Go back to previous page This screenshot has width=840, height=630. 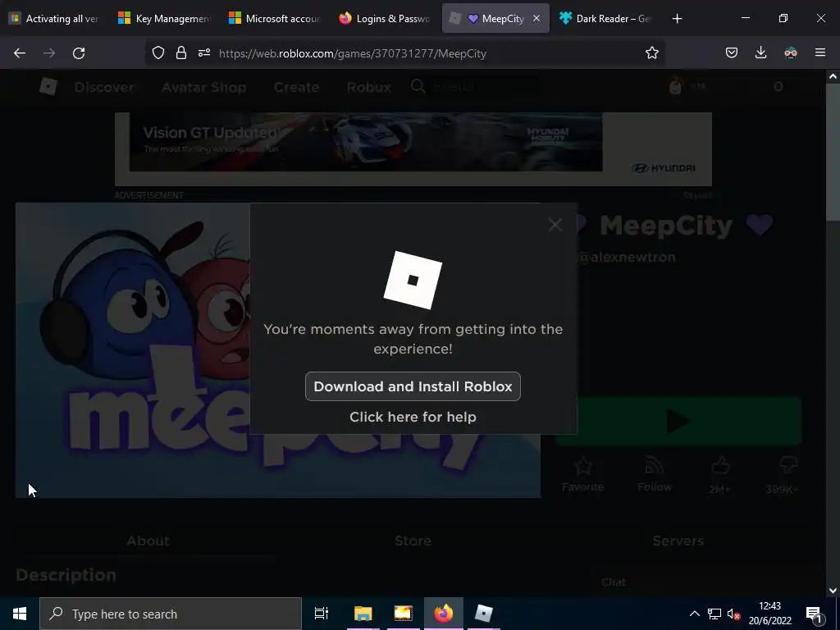click(20, 53)
